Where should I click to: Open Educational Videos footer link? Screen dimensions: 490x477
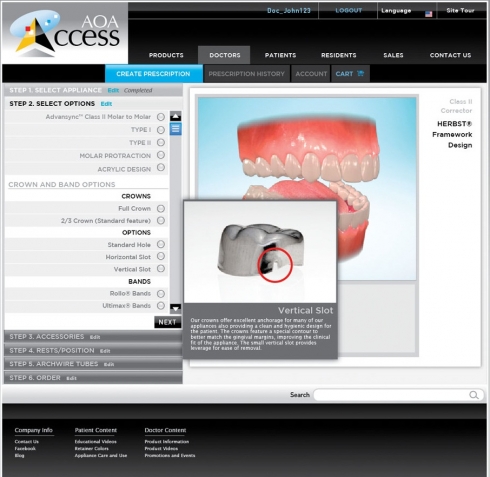click(96, 442)
